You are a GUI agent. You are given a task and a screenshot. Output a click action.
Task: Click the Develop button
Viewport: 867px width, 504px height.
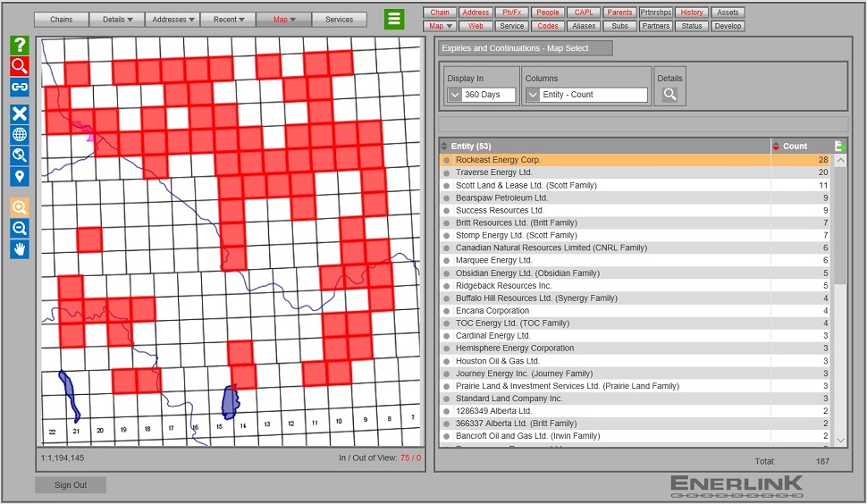tap(728, 26)
